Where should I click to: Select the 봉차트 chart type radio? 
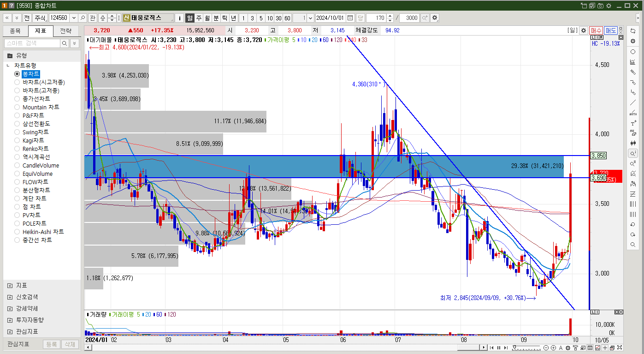pyautogui.click(x=17, y=74)
